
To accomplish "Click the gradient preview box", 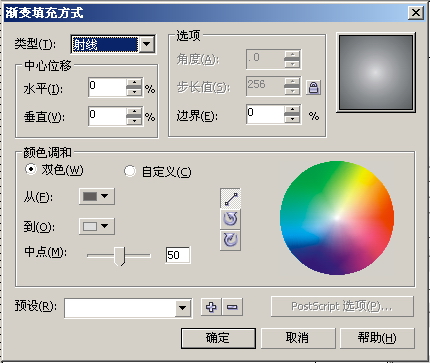I will pyautogui.click(x=376, y=72).
